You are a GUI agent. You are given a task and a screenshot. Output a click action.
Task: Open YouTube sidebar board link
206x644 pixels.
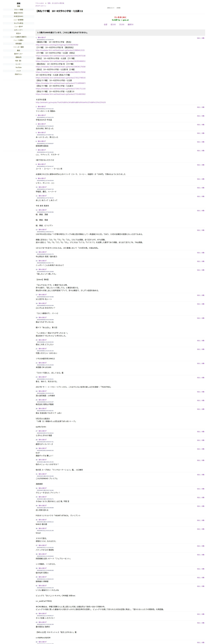coord(18,68)
